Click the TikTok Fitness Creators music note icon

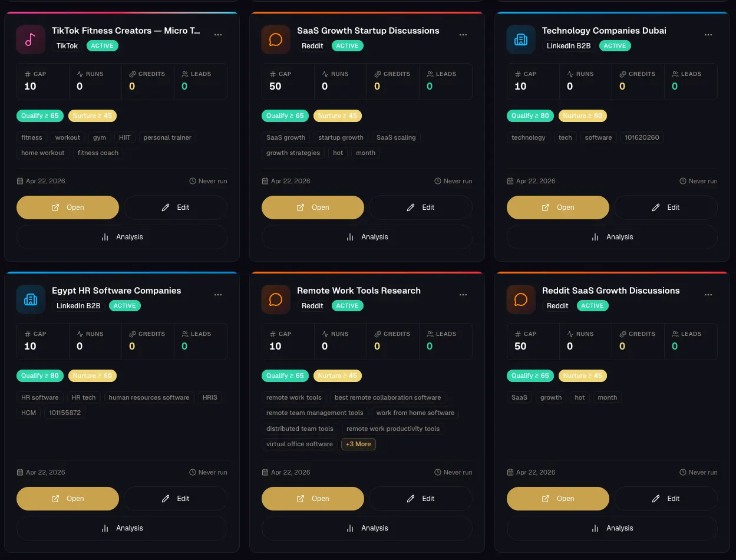point(31,39)
